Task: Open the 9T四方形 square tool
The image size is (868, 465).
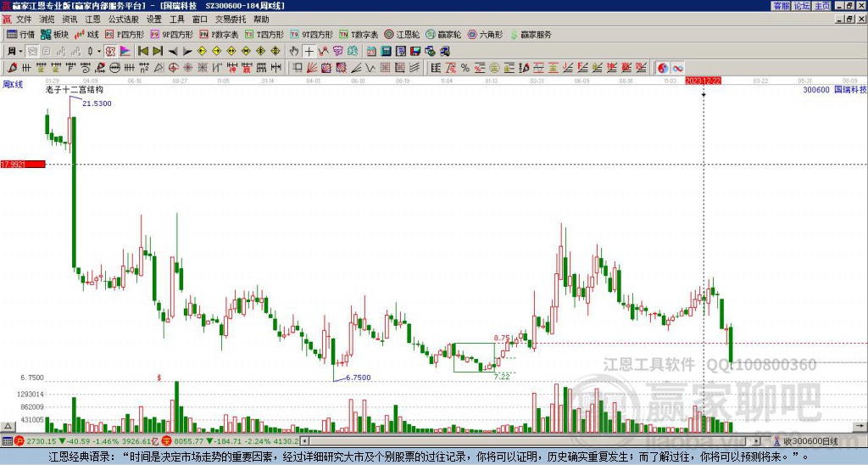Action: [x=311, y=34]
